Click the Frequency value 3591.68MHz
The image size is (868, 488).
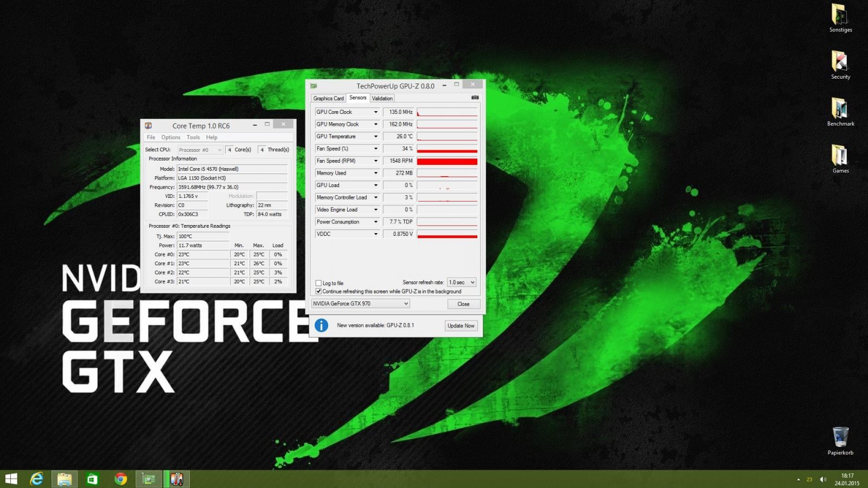(x=232, y=187)
